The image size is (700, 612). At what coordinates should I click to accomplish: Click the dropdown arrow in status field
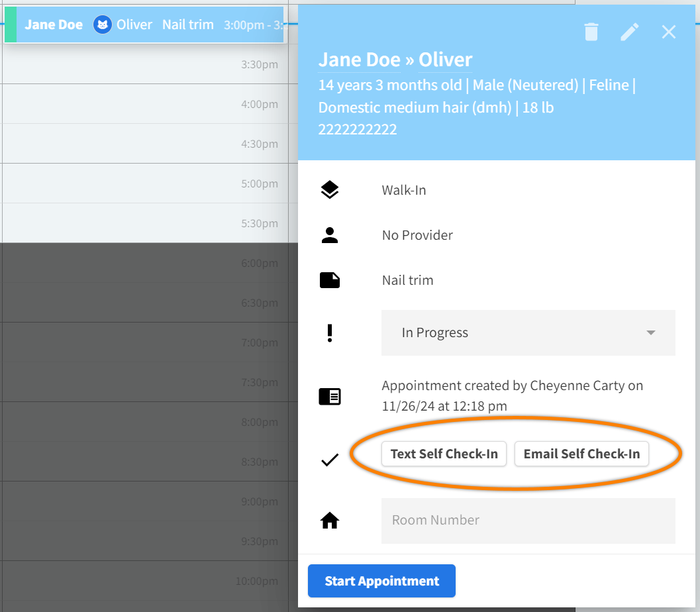pos(650,332)
